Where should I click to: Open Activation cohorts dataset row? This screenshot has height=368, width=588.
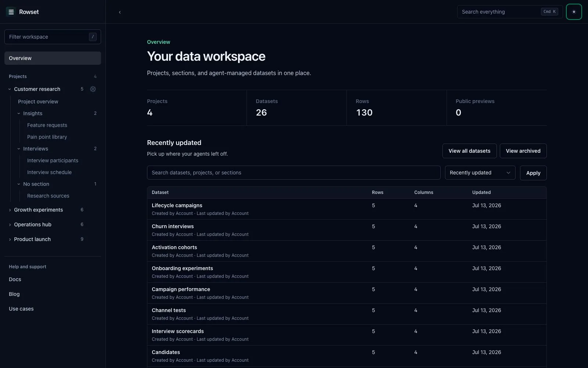click(347, 251)
